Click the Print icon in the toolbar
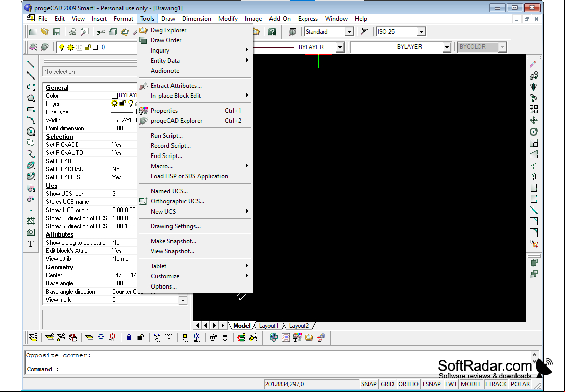565x392 pixels. (x=73, y=32)
